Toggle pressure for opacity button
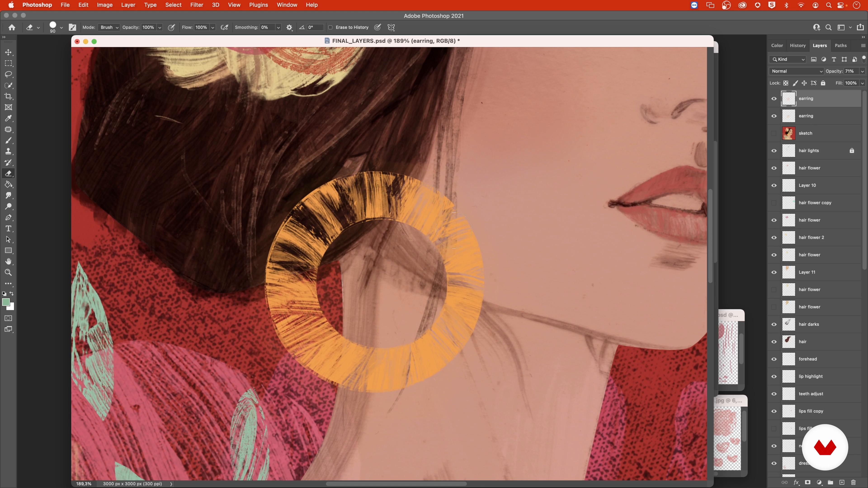This screenshot has height=488, width=868. 171,27
